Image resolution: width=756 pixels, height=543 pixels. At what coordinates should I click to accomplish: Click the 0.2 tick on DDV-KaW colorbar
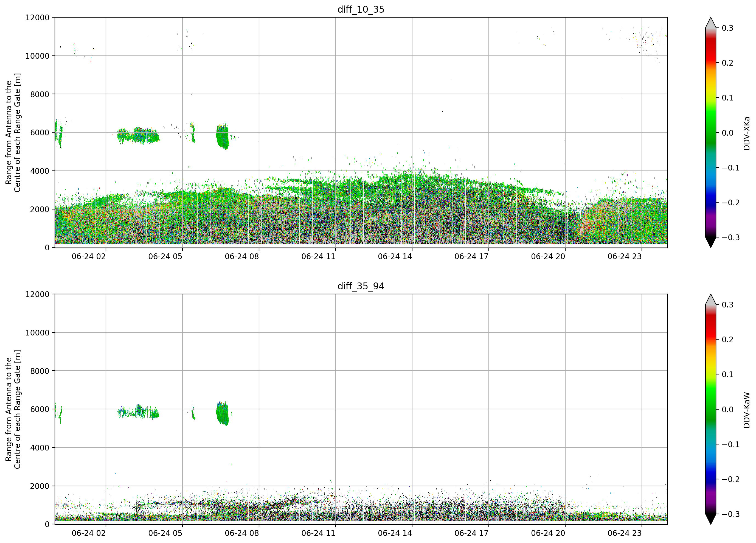click(x=727, y=340)
